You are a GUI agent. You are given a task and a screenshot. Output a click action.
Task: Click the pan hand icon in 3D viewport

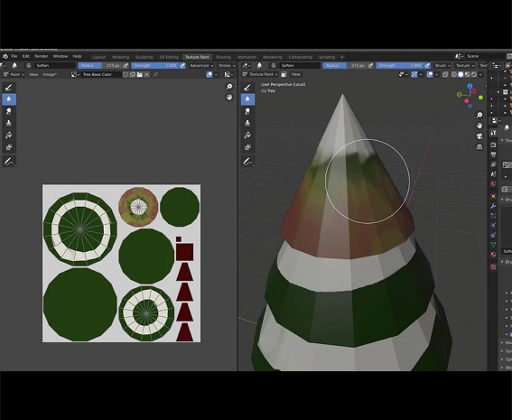[479, 126]
